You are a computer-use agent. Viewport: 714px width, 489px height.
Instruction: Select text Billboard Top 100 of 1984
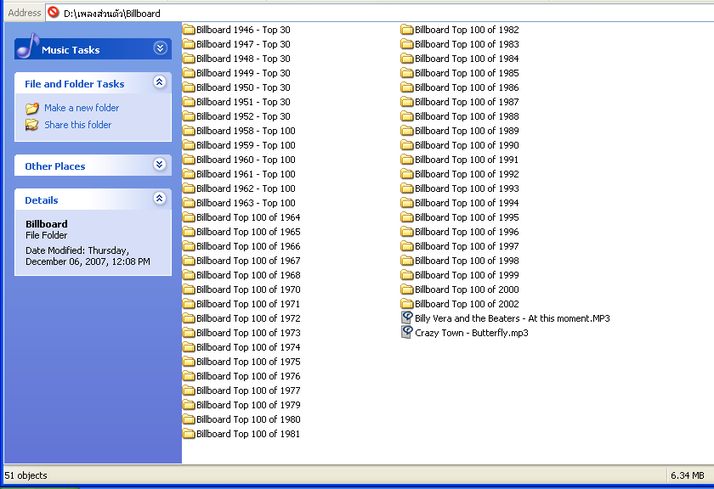click(467, 59)
